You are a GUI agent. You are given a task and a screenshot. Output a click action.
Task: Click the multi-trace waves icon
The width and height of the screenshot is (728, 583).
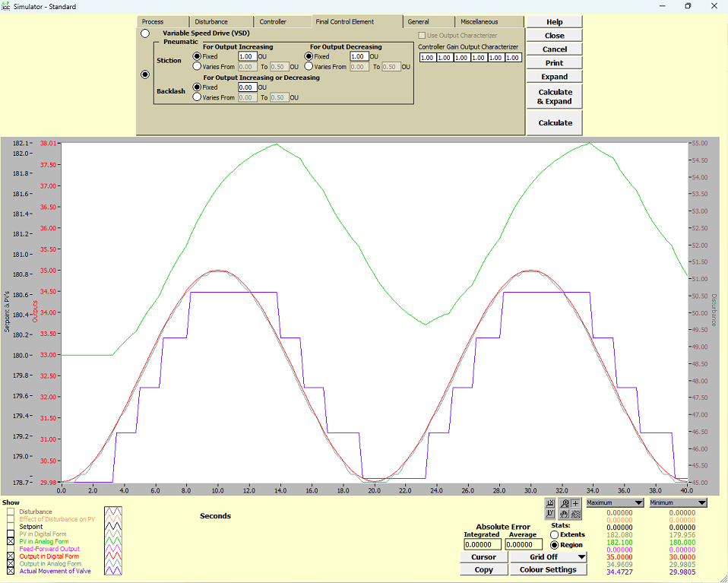(x=575, y=515)
